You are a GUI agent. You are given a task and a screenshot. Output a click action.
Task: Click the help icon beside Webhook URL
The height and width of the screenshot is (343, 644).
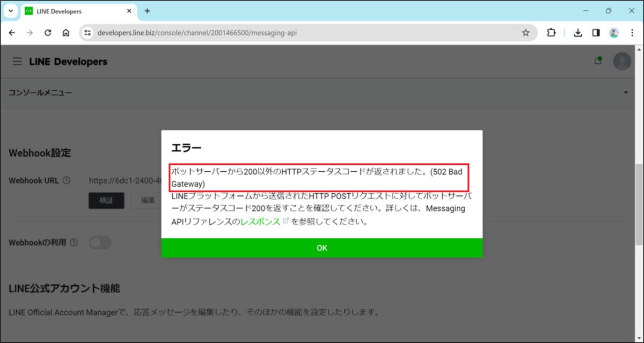(67, 181)
